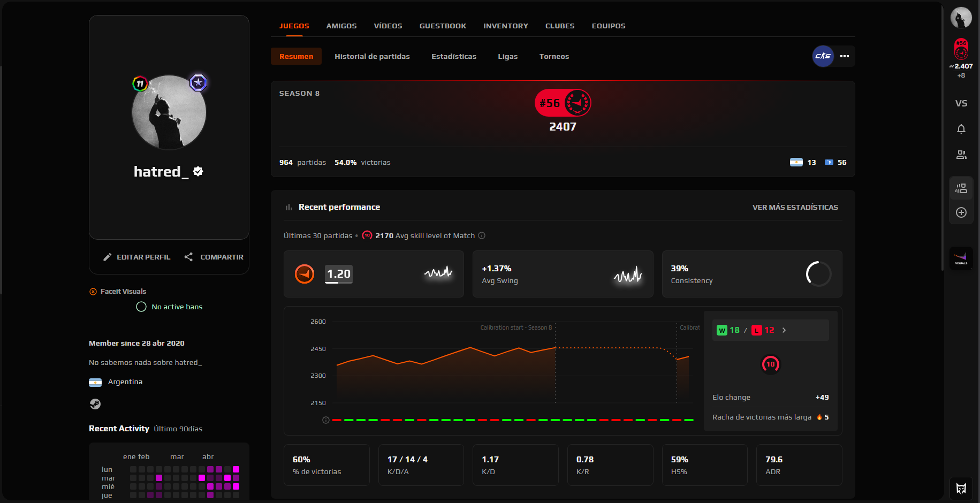
Task: Click the level 11 badge on avatar
Action: [140, 83]
